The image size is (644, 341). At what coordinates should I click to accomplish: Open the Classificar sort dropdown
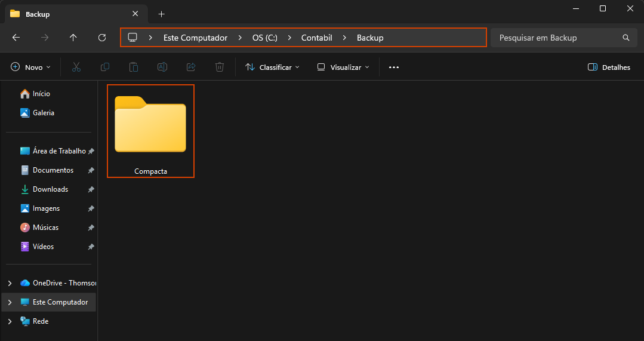point(272,67)
